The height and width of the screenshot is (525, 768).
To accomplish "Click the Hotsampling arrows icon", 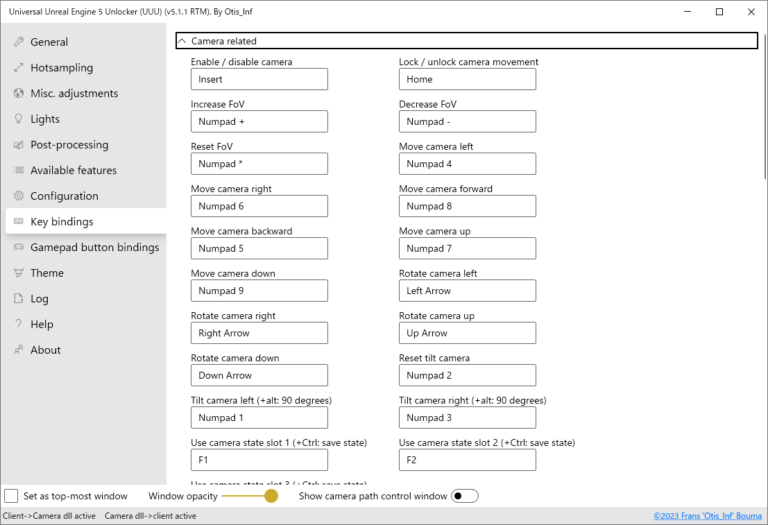I will coord(18,68).
